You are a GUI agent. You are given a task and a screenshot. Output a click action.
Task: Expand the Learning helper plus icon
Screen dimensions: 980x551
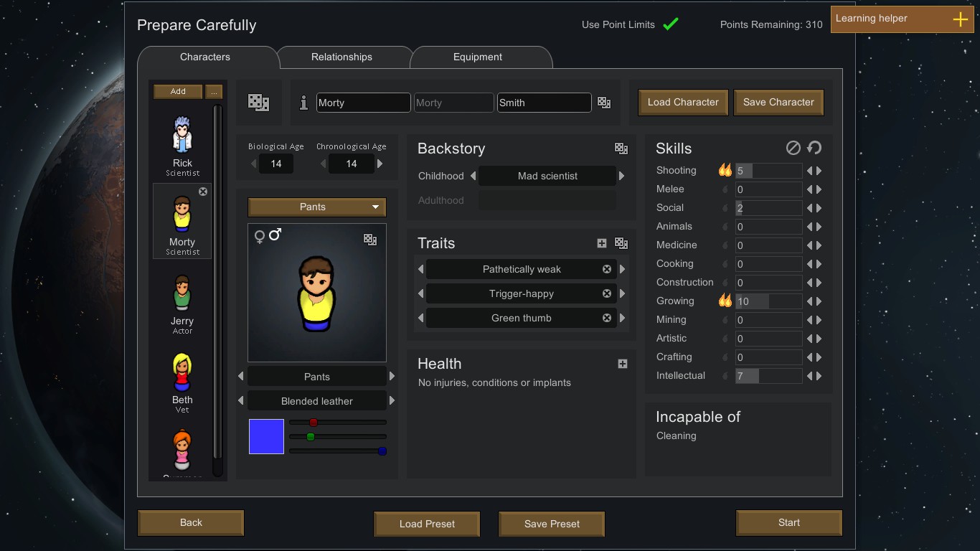coord(960,19)
